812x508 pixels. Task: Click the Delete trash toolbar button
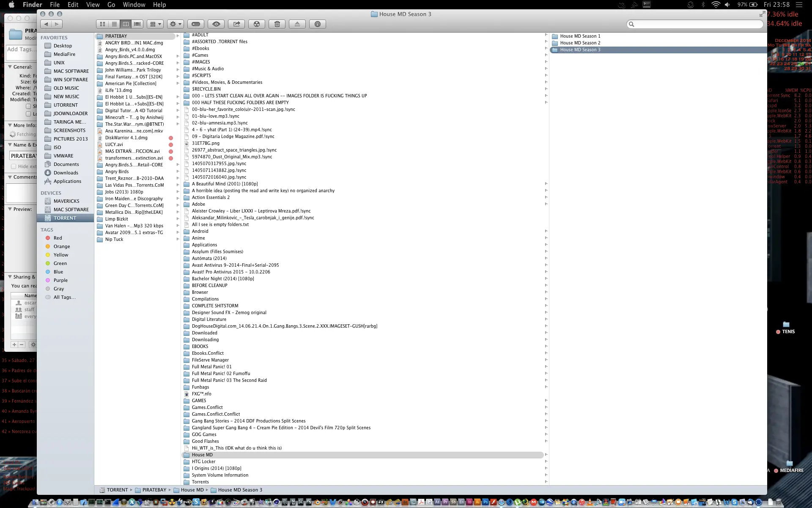[277, 24]
